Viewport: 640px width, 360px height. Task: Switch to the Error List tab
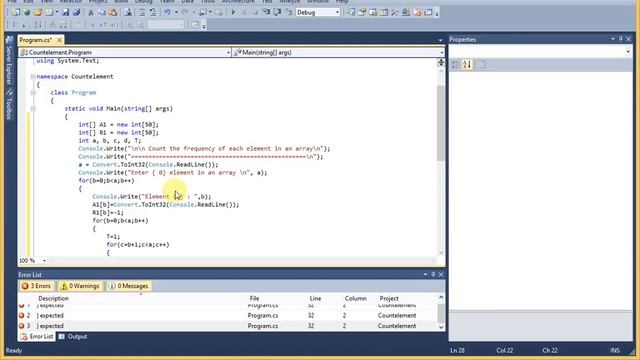pos(37,336)
